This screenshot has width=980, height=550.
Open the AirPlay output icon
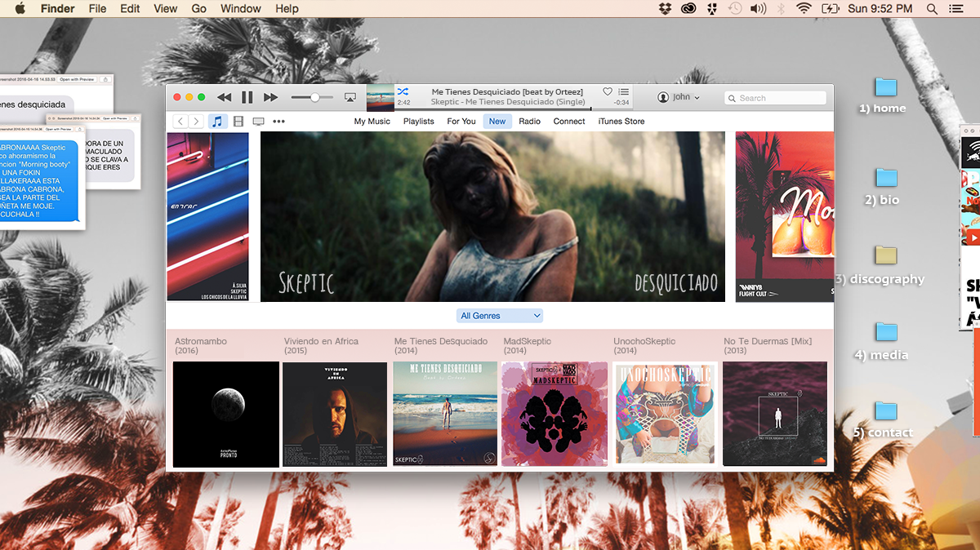click(350, 97)
